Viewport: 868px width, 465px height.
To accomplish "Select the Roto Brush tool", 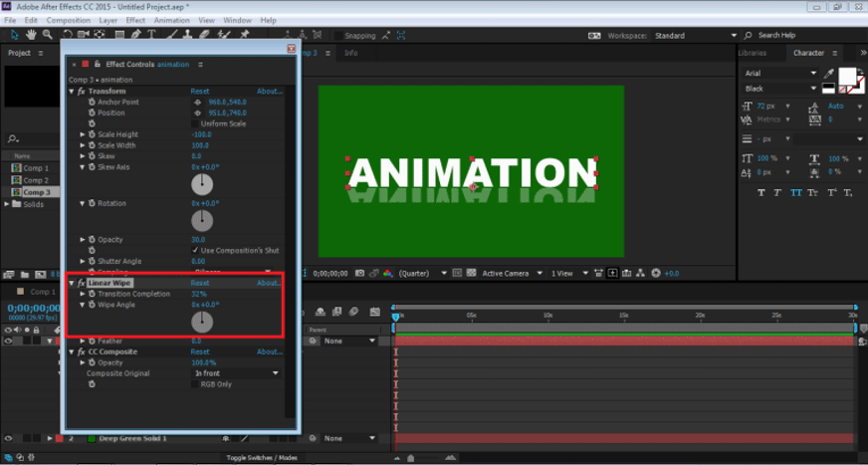I will 224,35.
